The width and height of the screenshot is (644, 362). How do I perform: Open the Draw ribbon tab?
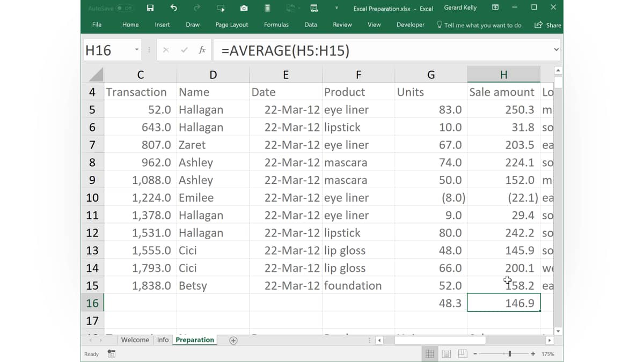point(193,25)
